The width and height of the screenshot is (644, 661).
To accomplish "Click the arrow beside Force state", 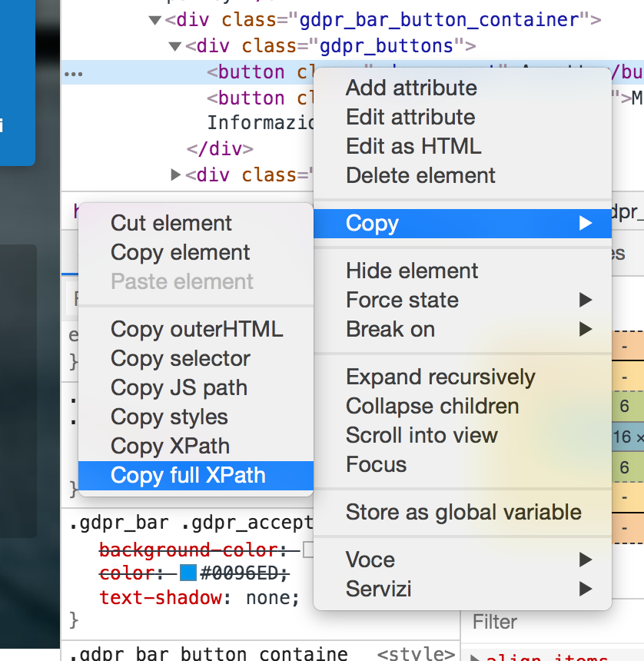I will tap(586, 301).
